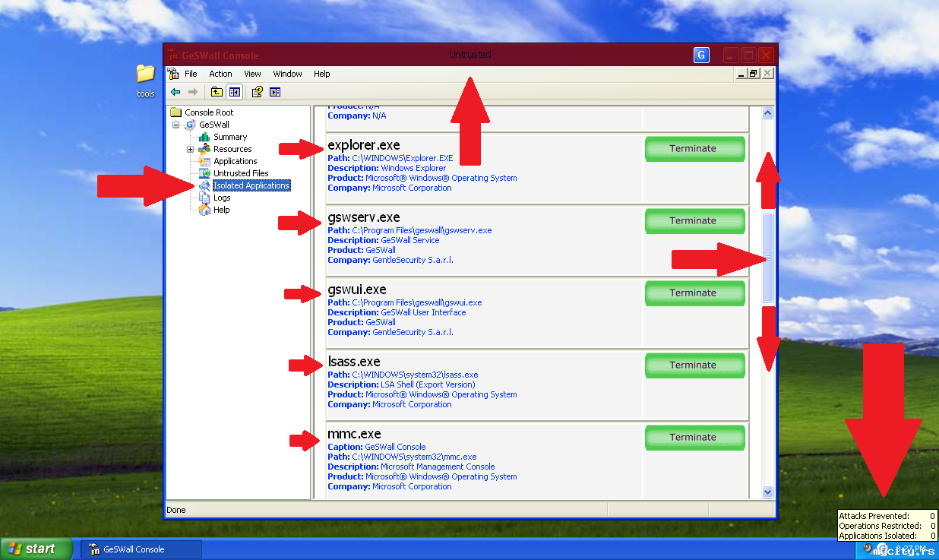Open the Window menu
The image size is (939, 560).
[x=287, y=74]
